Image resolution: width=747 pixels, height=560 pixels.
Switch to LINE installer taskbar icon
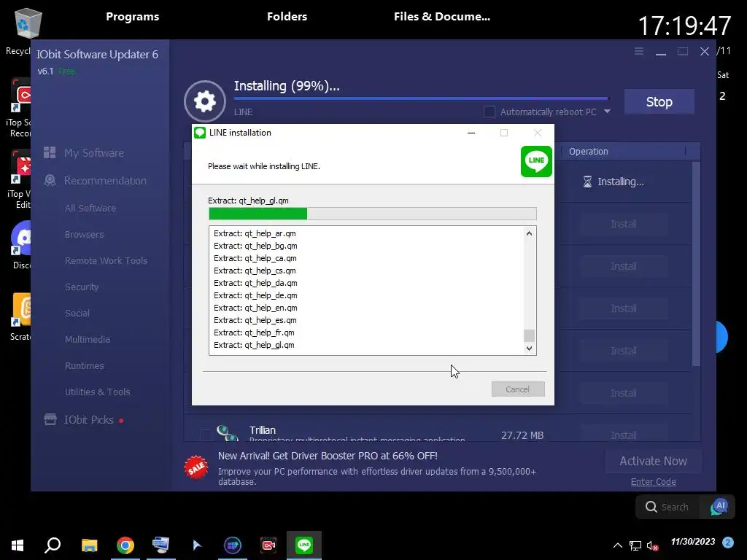304,545
